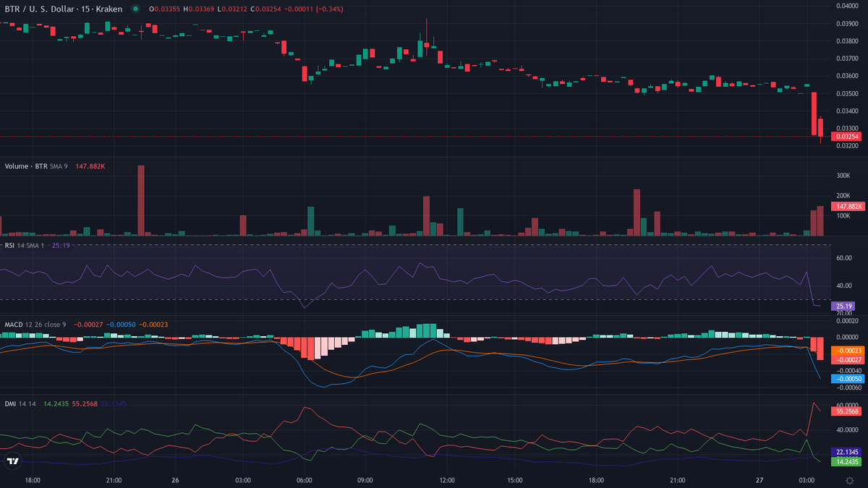This screenshot has width=868, height=488.
Task: Click the RSI legend value 25.19
Action: [x=61, y=245]
